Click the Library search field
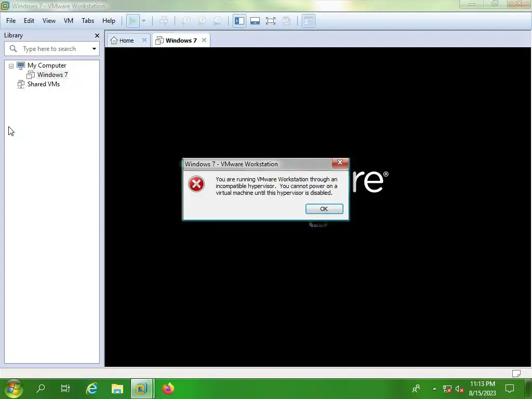The width and height of the screenshot is (532, 399). [51, 49]
